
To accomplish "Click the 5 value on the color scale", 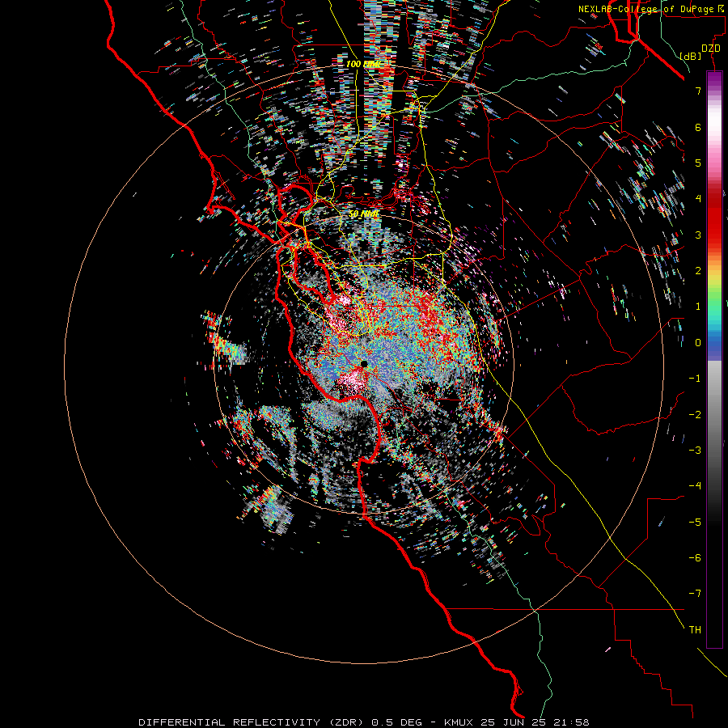I will point(698,163).
